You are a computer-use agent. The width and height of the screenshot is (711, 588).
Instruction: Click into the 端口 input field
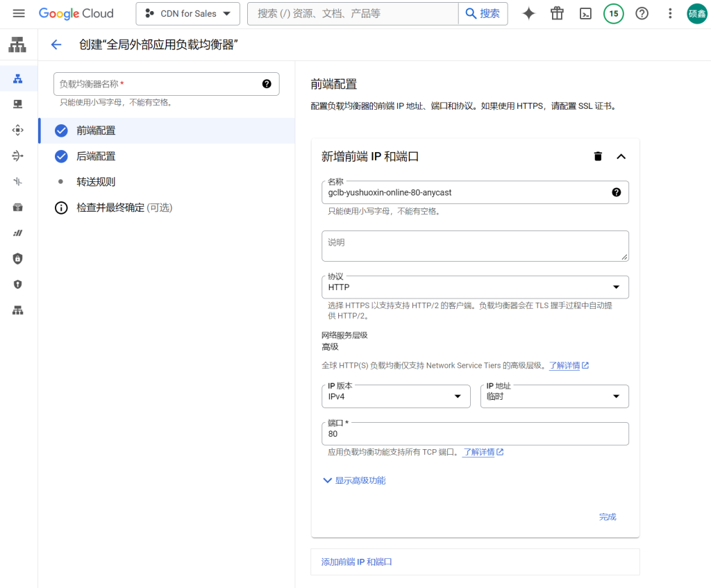pos(475,434)
